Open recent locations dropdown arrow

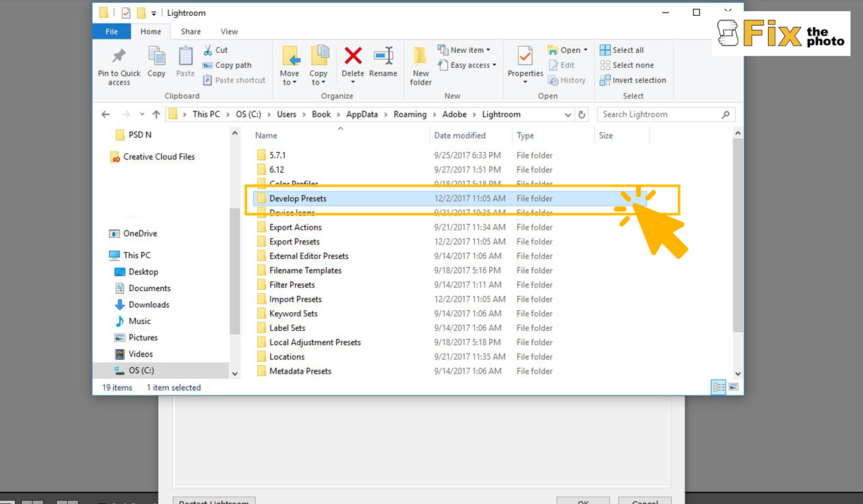point(142,115)
